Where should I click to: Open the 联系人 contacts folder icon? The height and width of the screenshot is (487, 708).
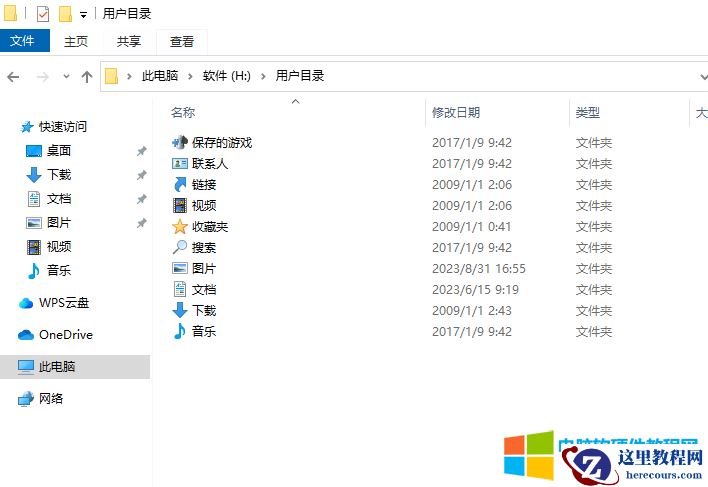pos(180,163)
